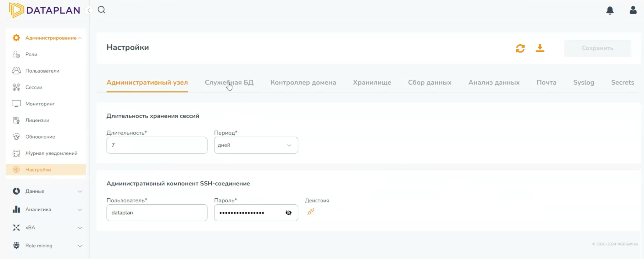
Task: Click the Пользователь input field
Action: point(157,213)
